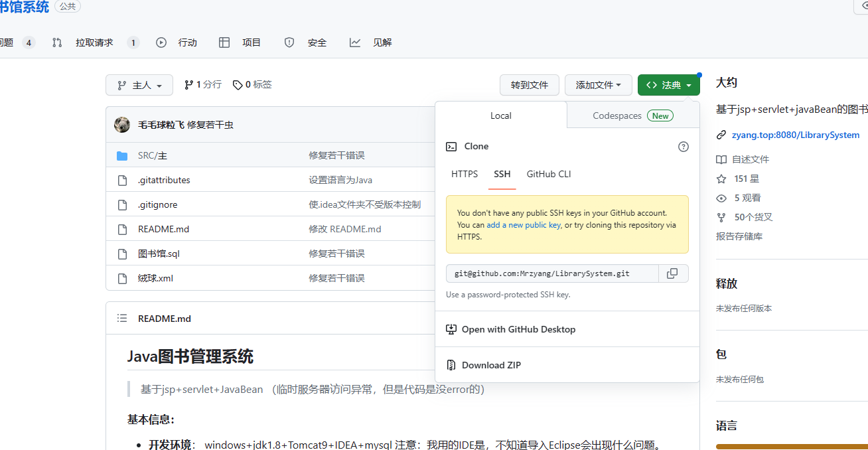This screenshot has width=868, height=450.
Task: Click the SRC folder icon
Action: coord(122,156)
